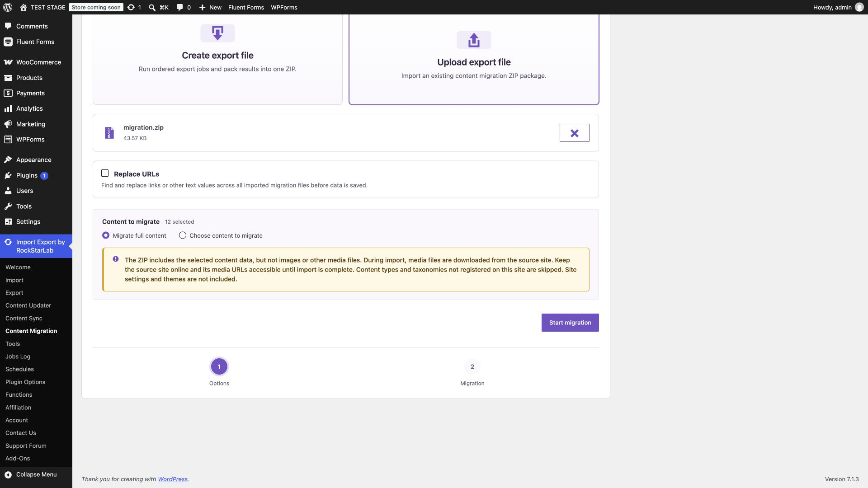Open Schedules submenu item
868x488 pixels.
19,369
